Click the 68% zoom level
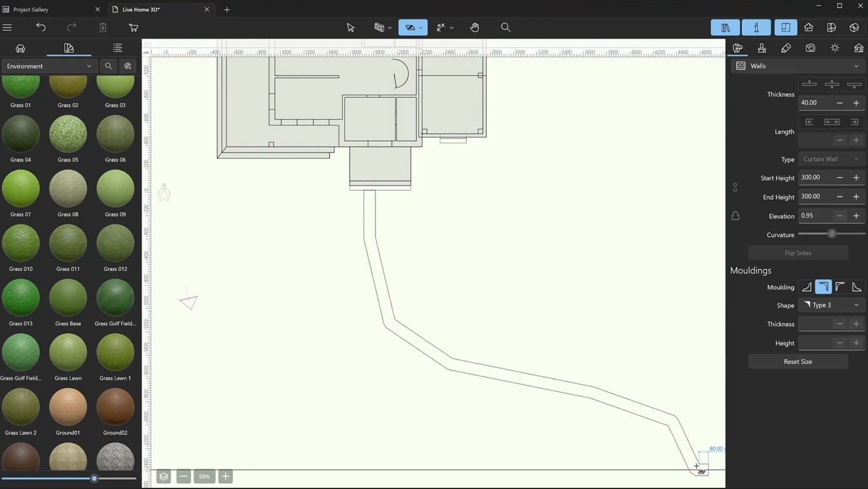The width and height of the screenshot is (868, 489). click(x=204, y=477)
